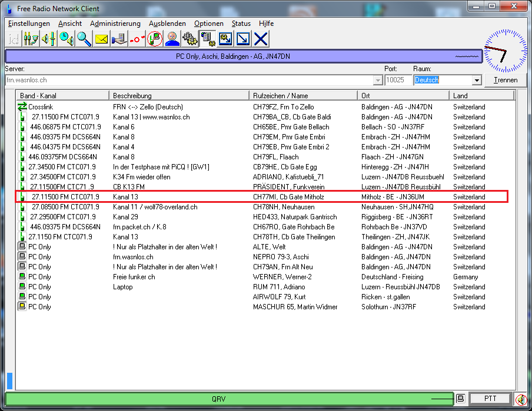Click the Trennen disconnect button
Viewport: 532px width, 411px height.
(x=506, y=80)
